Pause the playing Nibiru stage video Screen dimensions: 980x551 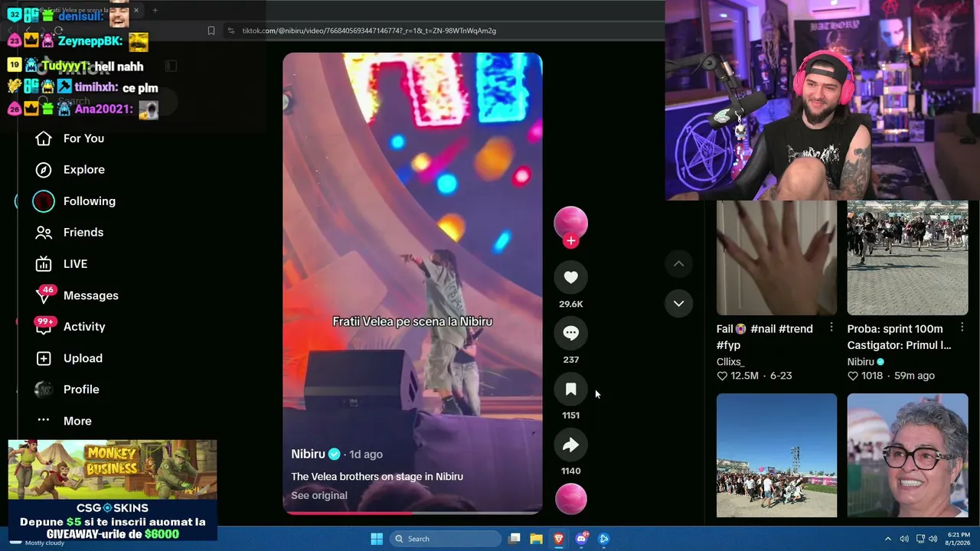click(413, 283)
